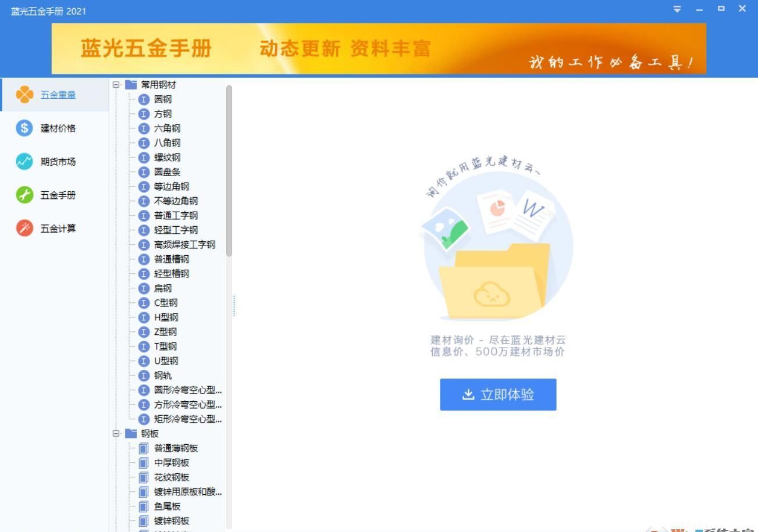Screen dimensions: 758x532
Task: Click the icon beside 轻型工字钢
Action: coord(144,230)
